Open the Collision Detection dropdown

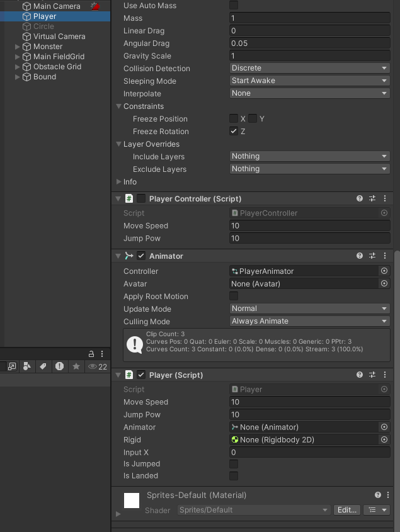(x=309, y=68)
